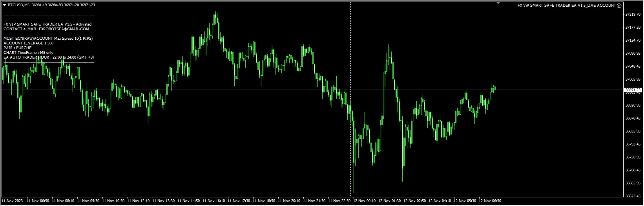
Task: Click the 'FX ViP SMART SAFE TRADER EA V1.5_LIVE ACCOUNT' label
Action: [x=567, y=6]
